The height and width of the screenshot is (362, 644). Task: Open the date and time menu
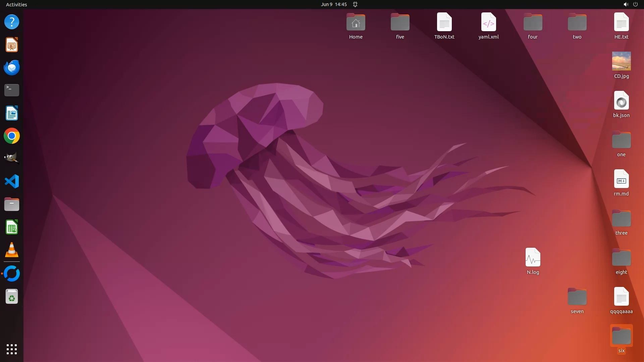[333, 4]
